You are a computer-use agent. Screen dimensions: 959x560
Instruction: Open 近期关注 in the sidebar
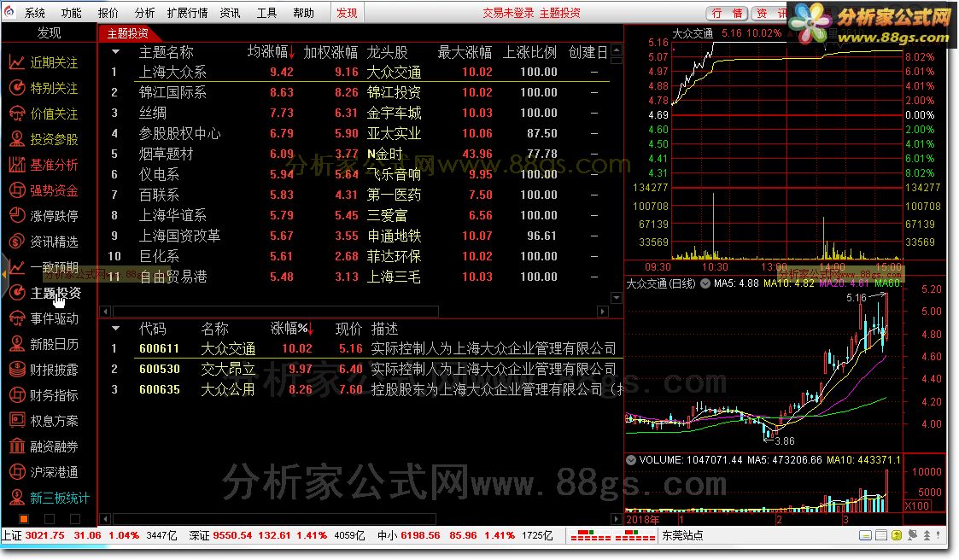(44, 62)
